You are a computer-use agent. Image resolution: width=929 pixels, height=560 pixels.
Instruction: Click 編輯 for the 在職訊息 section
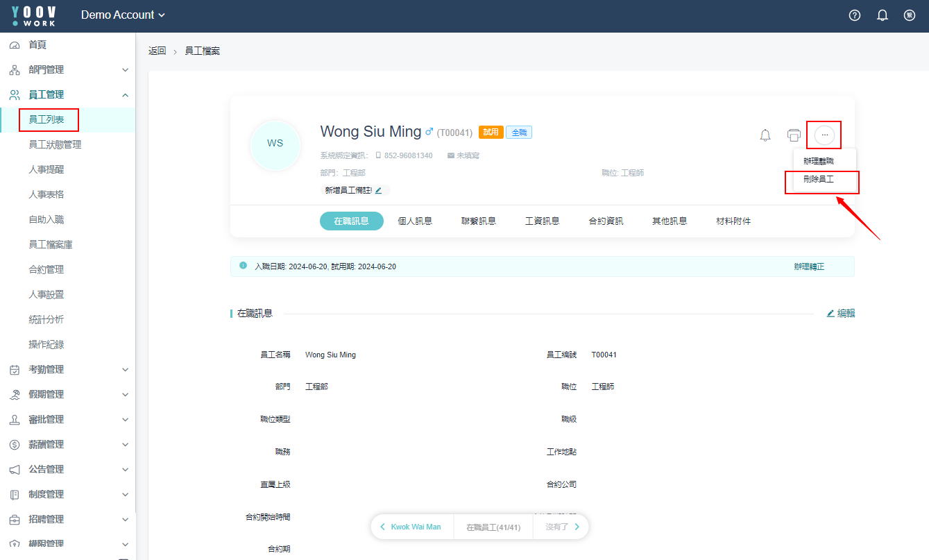tap(841, 314)
